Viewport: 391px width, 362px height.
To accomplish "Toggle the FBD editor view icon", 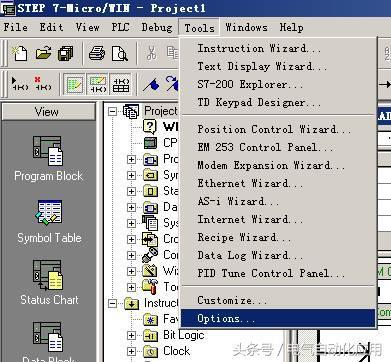I will pos(121,84).
